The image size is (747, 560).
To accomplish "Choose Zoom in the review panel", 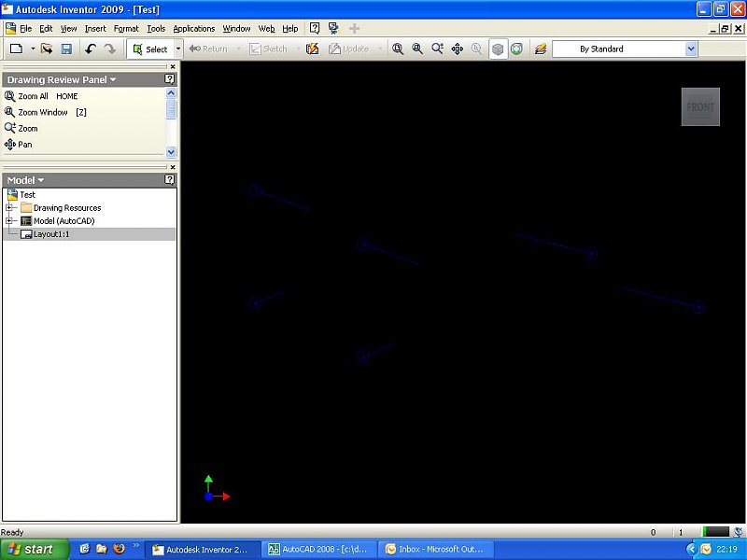I will (21, 128).
